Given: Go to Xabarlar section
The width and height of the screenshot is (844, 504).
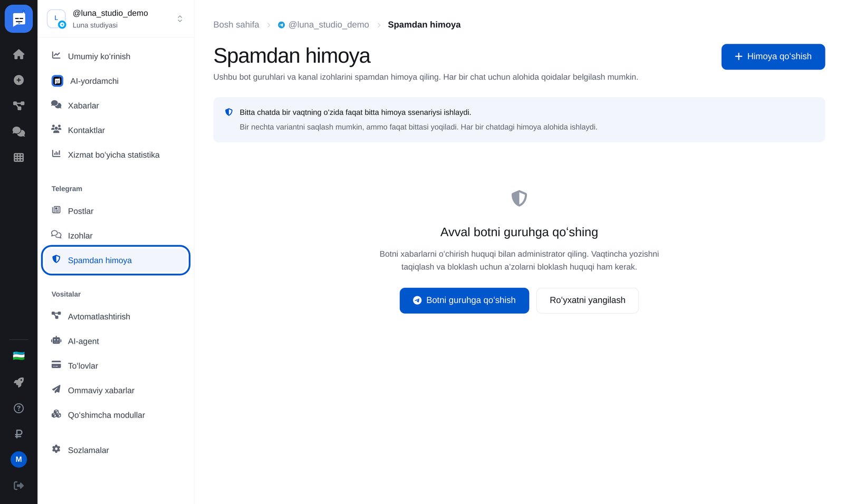Looking at the screenshot, I should pos(116,105).
